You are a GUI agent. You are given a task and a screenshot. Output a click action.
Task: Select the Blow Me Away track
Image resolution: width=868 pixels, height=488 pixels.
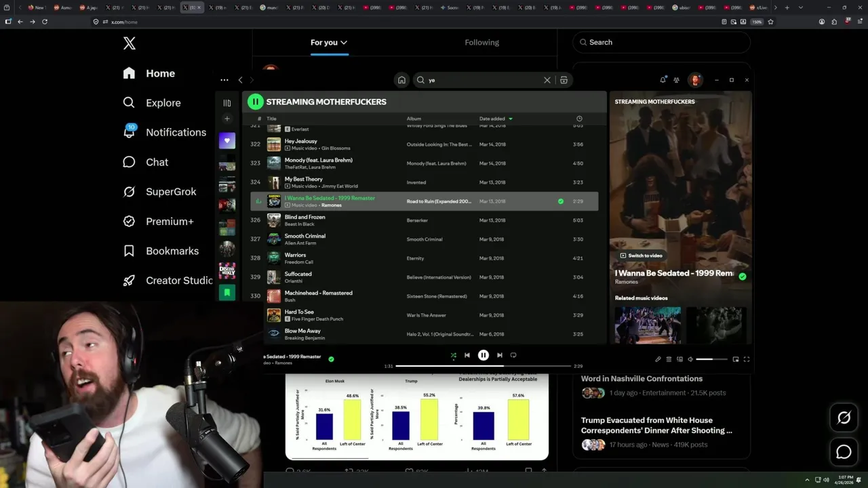pyautogui.click(x=424, y=334)
